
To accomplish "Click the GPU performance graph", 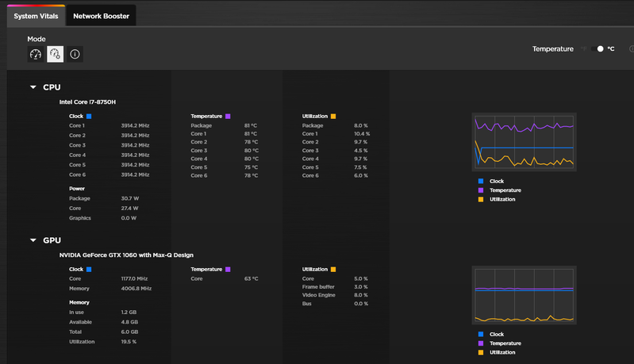I will pos(524,294).
